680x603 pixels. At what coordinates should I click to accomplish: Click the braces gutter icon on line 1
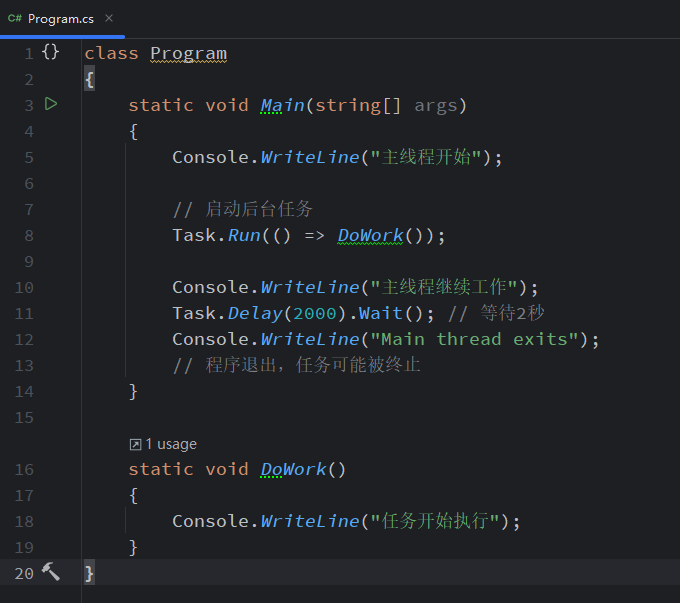click(50, 52)
